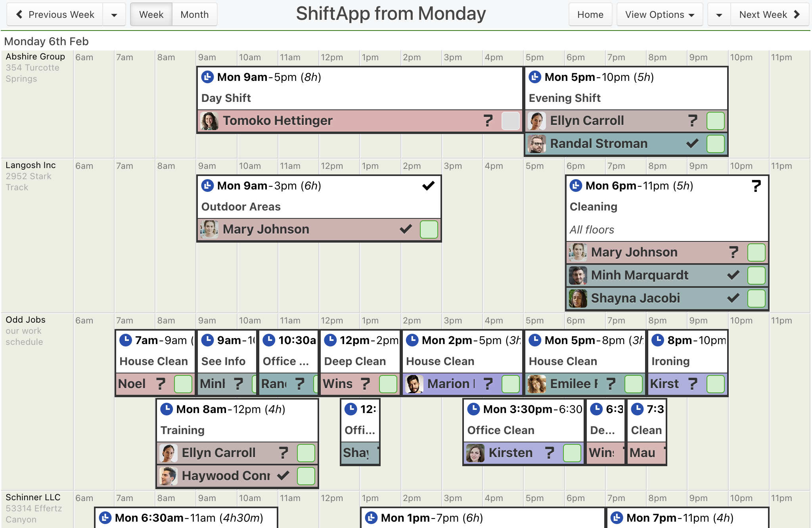Viewport: 812px width, 528px height.
Task: Toggle the grey checkbox for Tomoko Hettinger
Action: [511, 121]
